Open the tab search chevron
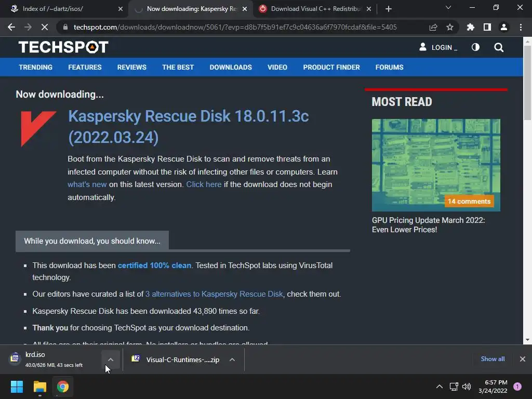This screenshot has width=532, height=399. 448,7
